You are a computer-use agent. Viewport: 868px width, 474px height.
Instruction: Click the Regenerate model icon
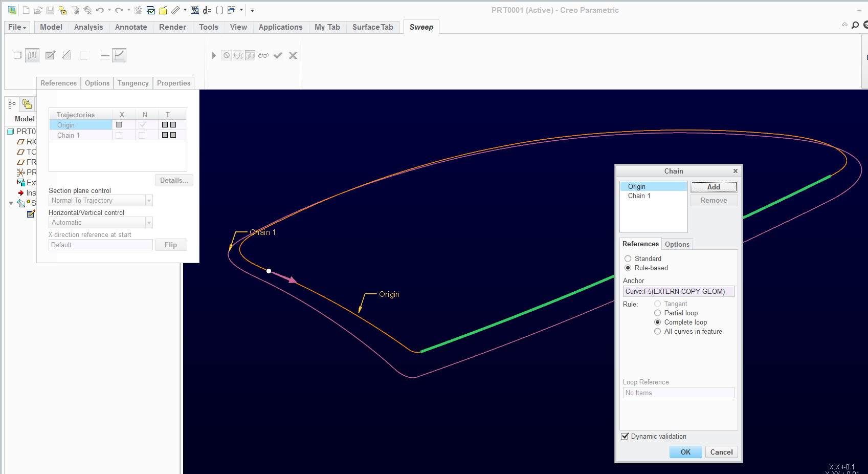pyautogui.click(x=138, y=10)
